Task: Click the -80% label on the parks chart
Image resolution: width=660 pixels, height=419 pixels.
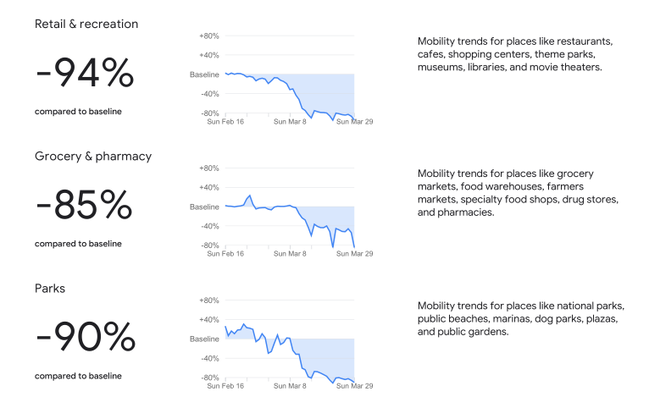Action: tap(209, 378)
